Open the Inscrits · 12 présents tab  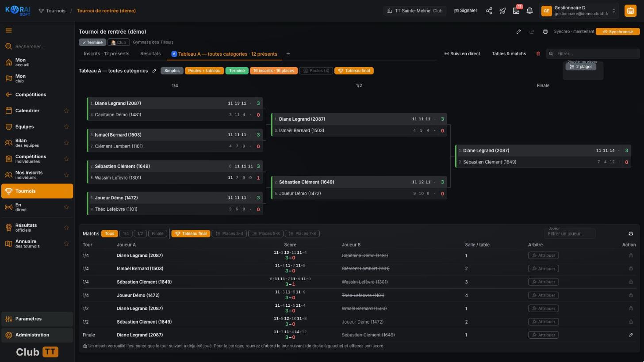click(107, 54)
